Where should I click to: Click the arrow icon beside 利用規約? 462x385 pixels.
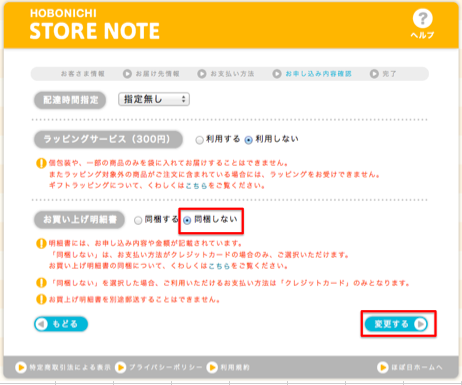click(212, 367)
